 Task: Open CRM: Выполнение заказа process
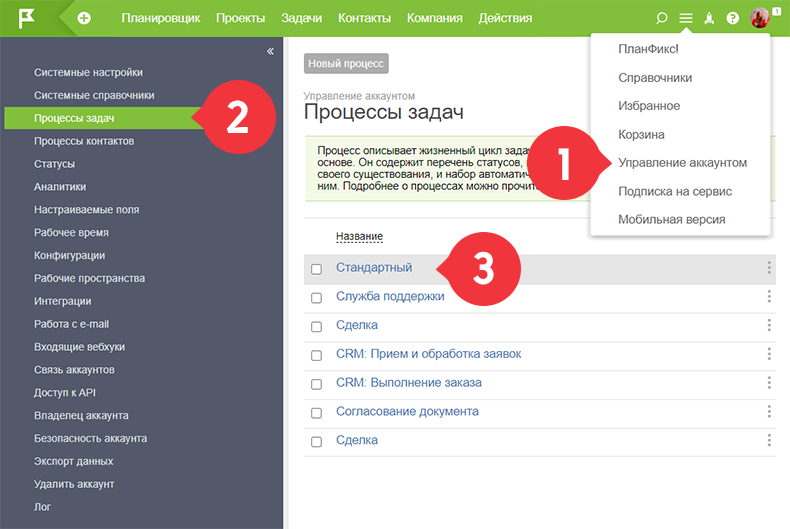pos(409,382)
